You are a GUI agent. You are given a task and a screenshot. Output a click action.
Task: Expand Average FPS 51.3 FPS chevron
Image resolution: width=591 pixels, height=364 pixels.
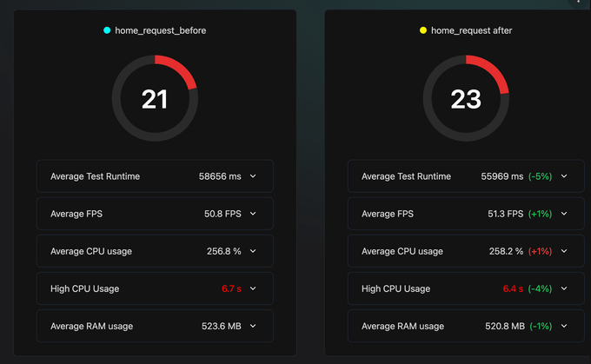click(564, 214)
